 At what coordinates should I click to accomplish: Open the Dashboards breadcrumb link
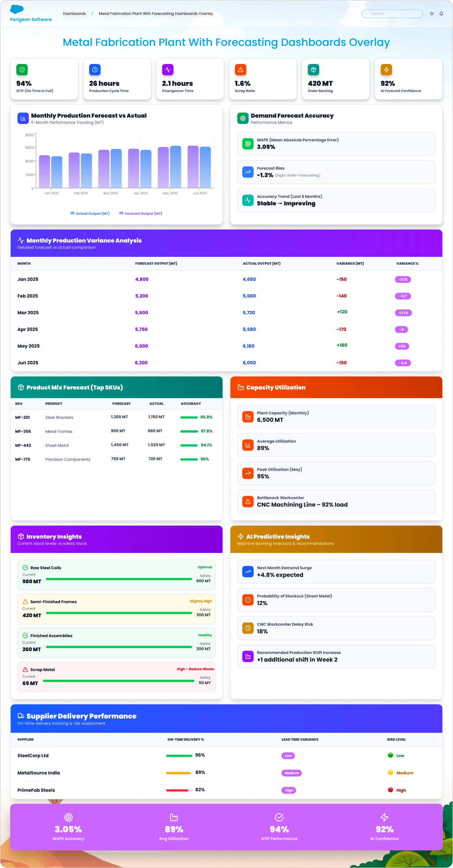coord(74,14)
